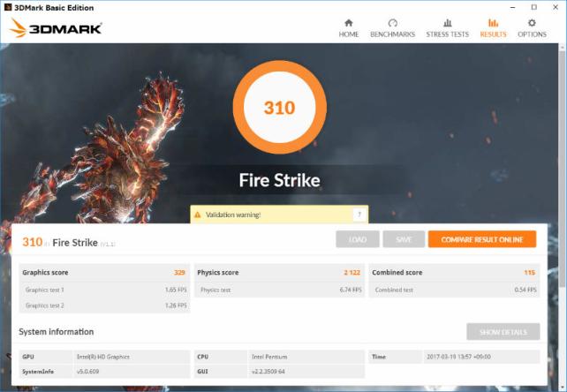The height and width of the screenshot is (392, 567).
Task: Click the System information heading
Action: (x=56, y=332)
